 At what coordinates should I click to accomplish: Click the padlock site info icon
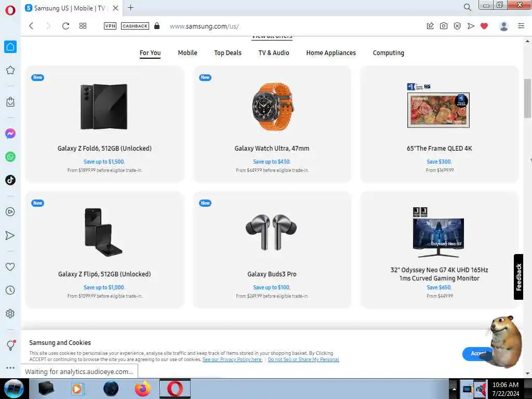coord(157,26)
